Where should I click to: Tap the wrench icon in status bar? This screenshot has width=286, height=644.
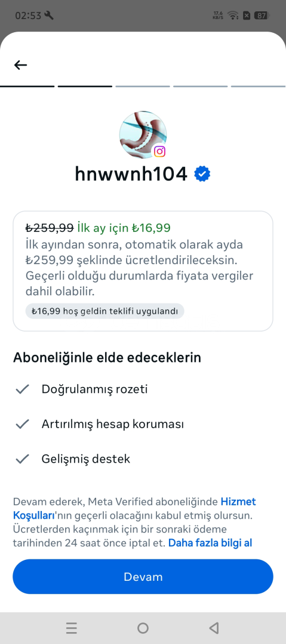pos(49,16)
